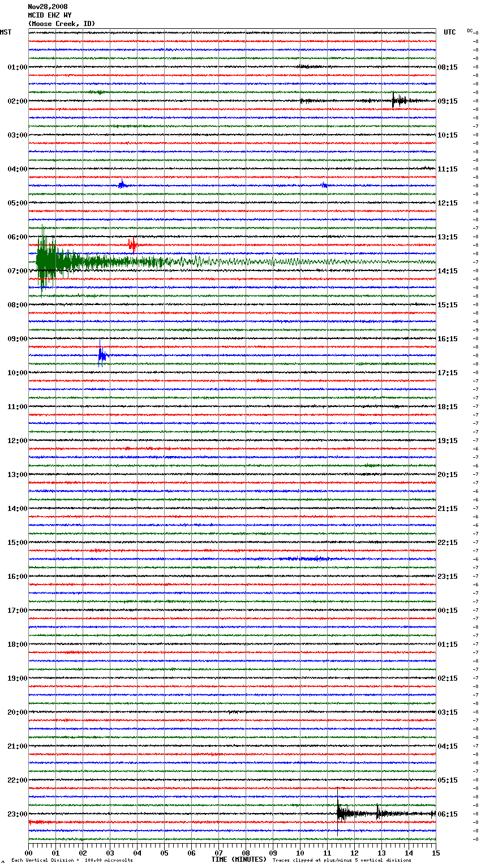Image resolution: width=481 pixels, height=868 pixels.
Task: Click the 23:00 MST time label
Action: 18,814
